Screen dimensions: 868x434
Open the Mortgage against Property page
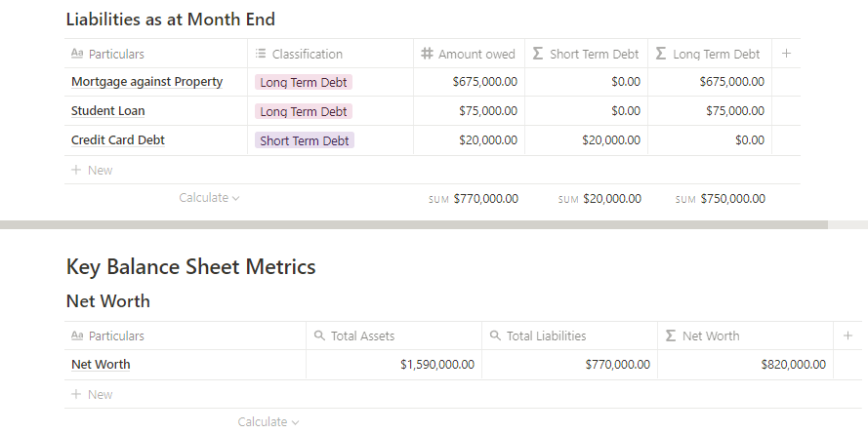[x=146, y=82]
